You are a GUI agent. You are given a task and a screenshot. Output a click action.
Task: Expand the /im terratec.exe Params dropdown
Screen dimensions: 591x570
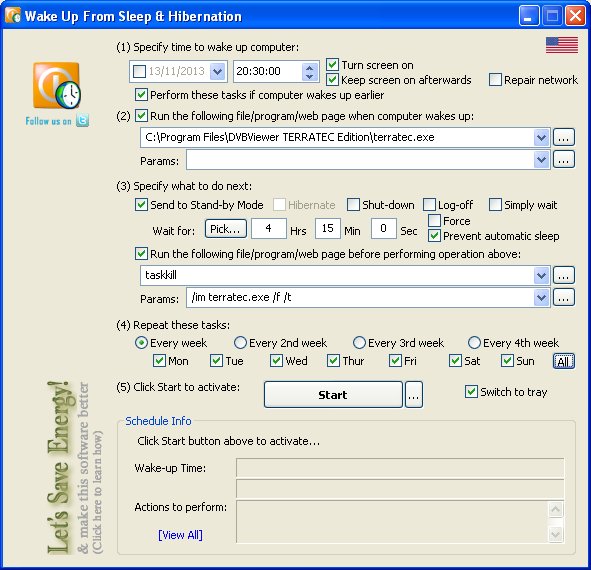click(542, 298)
